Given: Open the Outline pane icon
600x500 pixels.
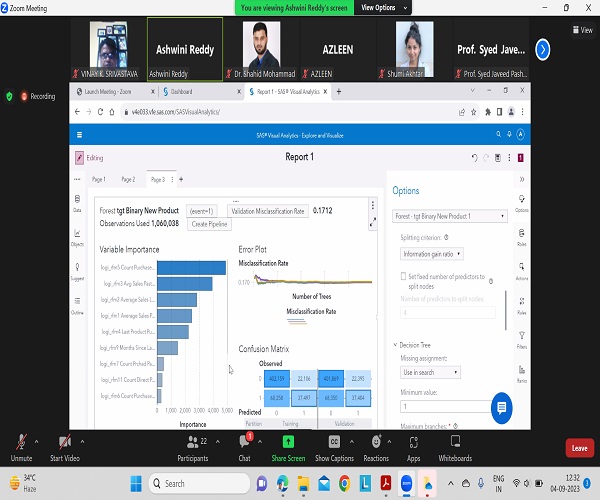Looking at the screenshot, I should coord(77,306).
